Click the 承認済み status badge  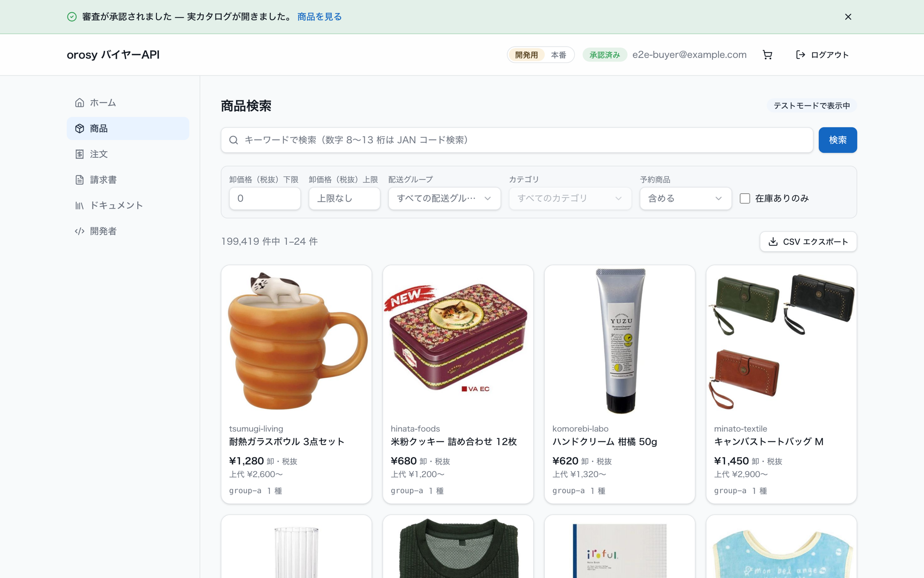click(x=604, y=55)
